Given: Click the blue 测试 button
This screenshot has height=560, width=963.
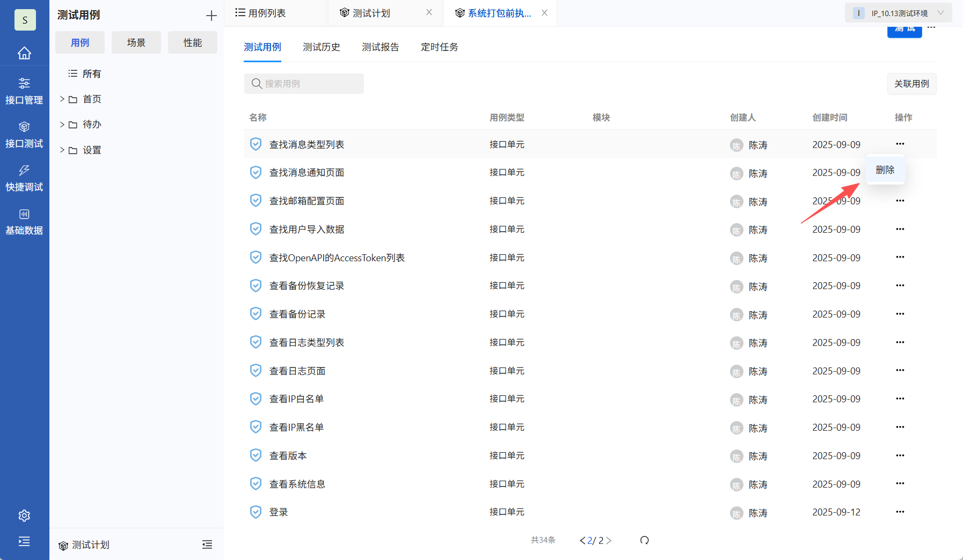Looking at the screenshot, I should [904, 31].
